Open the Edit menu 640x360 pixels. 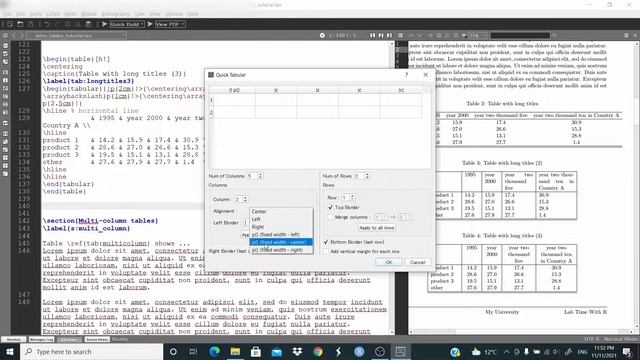pyautogui.click(x=20, y=14)
